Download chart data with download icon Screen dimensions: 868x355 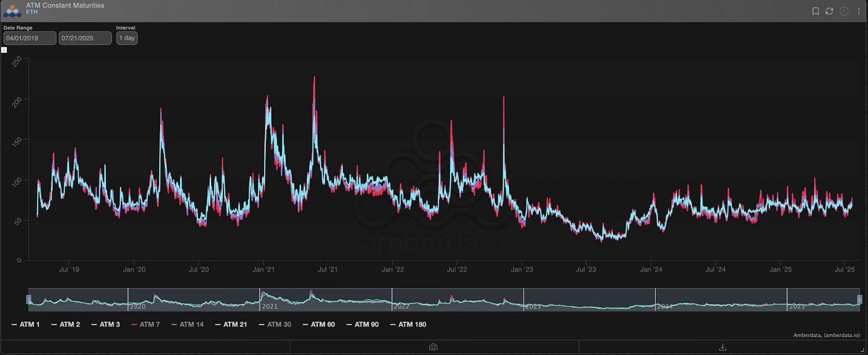[x=723, y=347]
